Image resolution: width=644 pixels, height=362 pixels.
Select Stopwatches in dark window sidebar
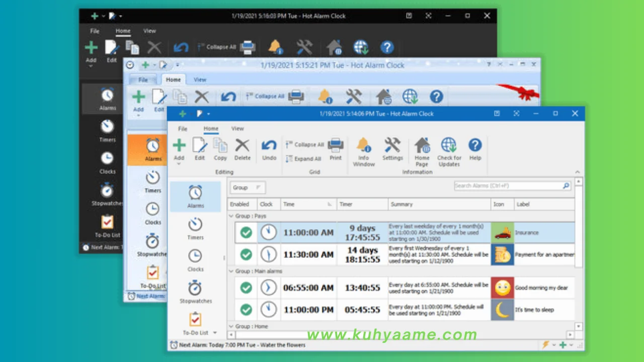pos(107,195)
